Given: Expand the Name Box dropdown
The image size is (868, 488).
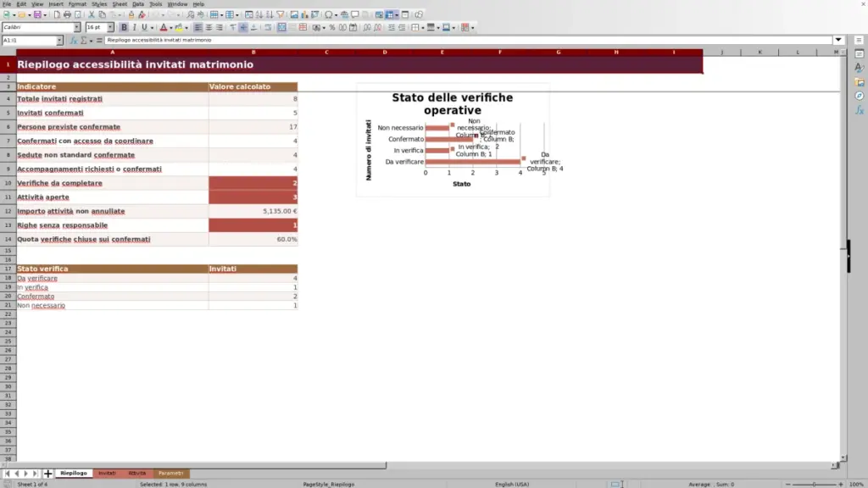Looking at the screenshot, I should pyautogui.click(x=59, y=41).
